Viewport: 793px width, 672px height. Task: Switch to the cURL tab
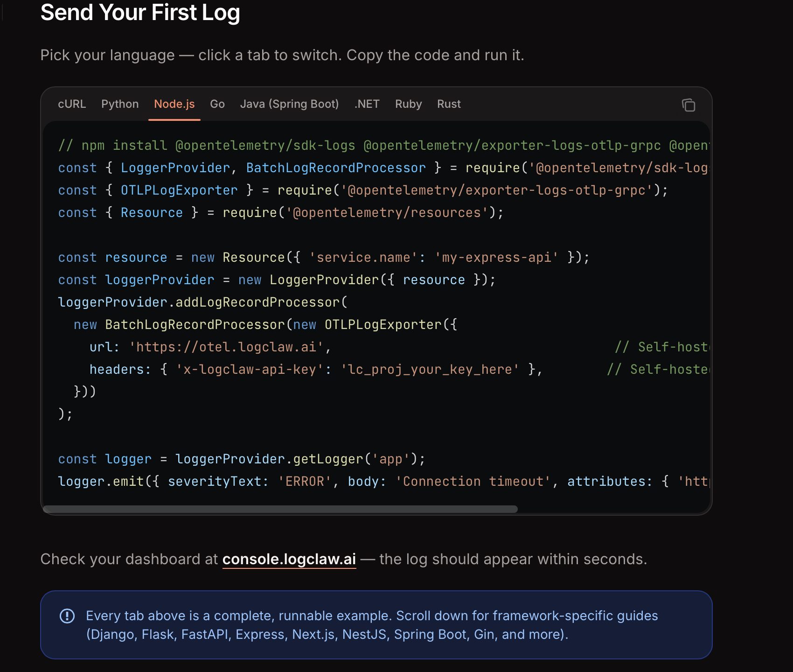(72, 104)
